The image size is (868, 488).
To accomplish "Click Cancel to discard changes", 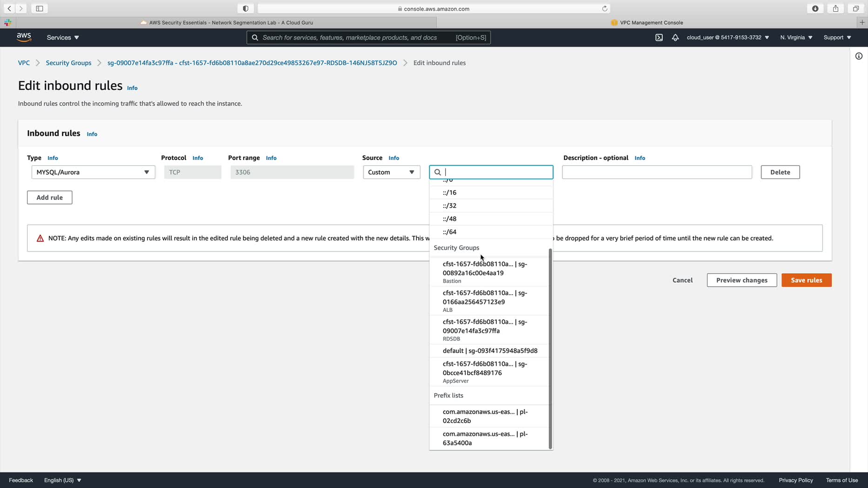I will click(682, 280).
